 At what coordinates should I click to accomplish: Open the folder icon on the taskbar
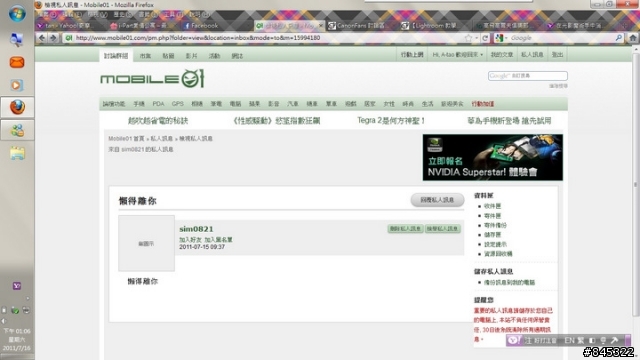17,153
